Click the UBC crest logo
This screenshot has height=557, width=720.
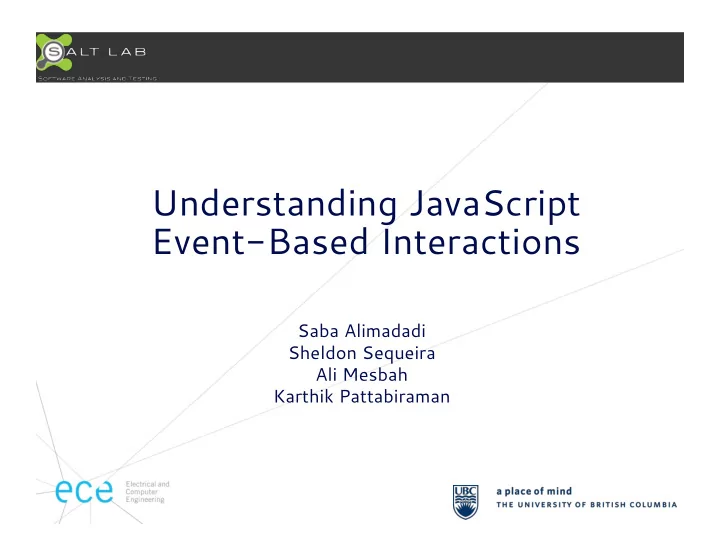pyautogui.click(x=466, y=502)
